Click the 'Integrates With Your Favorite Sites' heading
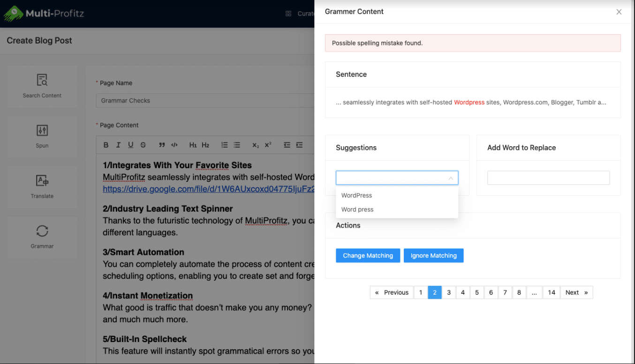Viewport: 635px width, 364px height. click(x=177, y=165)
